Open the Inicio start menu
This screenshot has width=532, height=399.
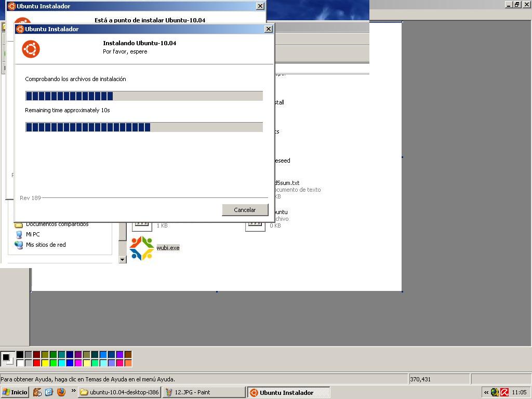[15, 392]
